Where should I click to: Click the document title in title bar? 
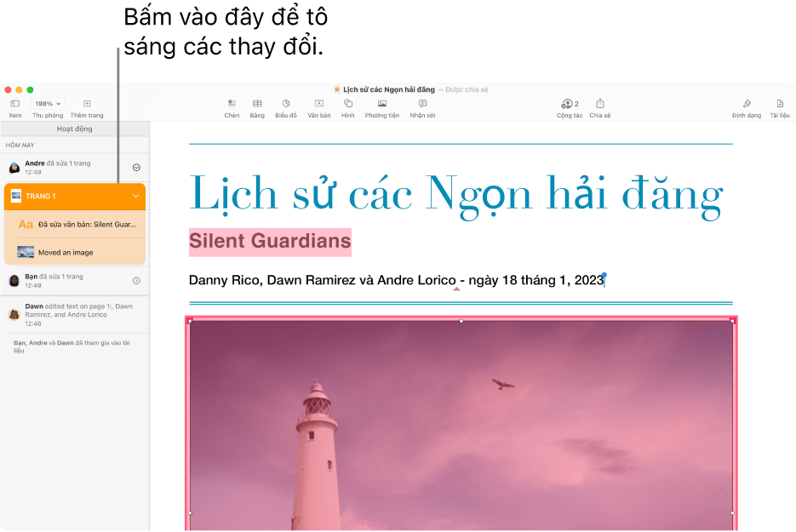[389, 90]
